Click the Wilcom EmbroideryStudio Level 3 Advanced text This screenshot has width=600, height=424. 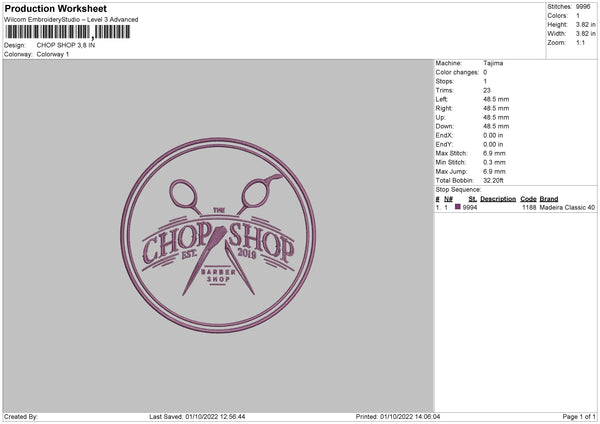[71, 20]
